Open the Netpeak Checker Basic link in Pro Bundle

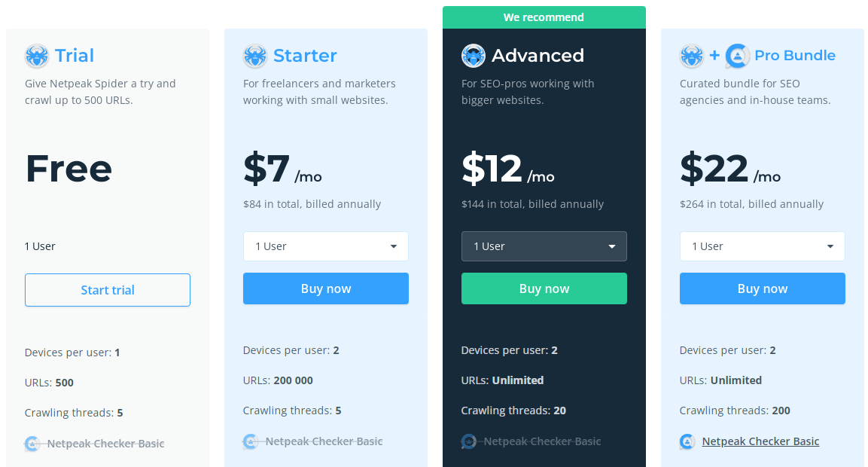(x=760, y=441)
